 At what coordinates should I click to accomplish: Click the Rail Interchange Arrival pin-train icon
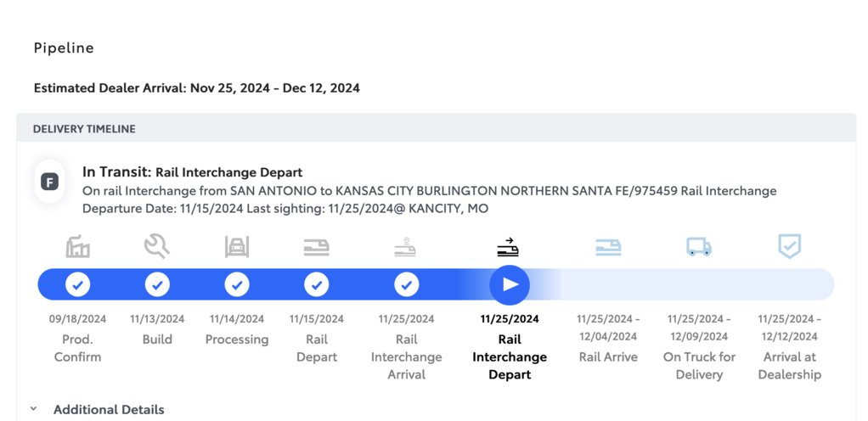(406, 247)
